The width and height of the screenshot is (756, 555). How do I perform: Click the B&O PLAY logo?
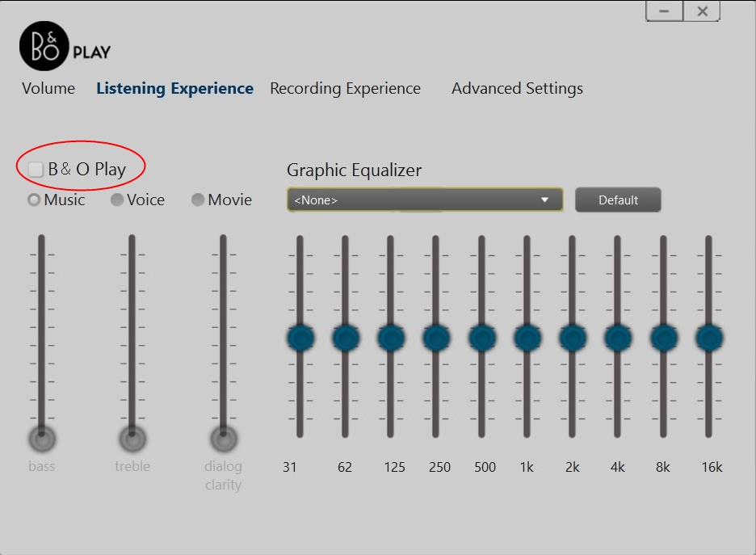point(65,46)
